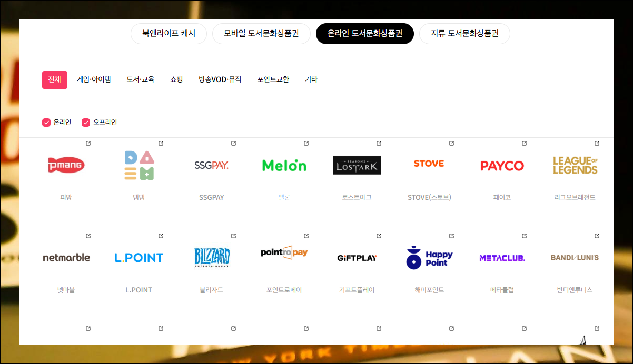Click external link icon above Melon
Image resolution: width=633 pixels, height=364 pixels.
tap(306, 143)
